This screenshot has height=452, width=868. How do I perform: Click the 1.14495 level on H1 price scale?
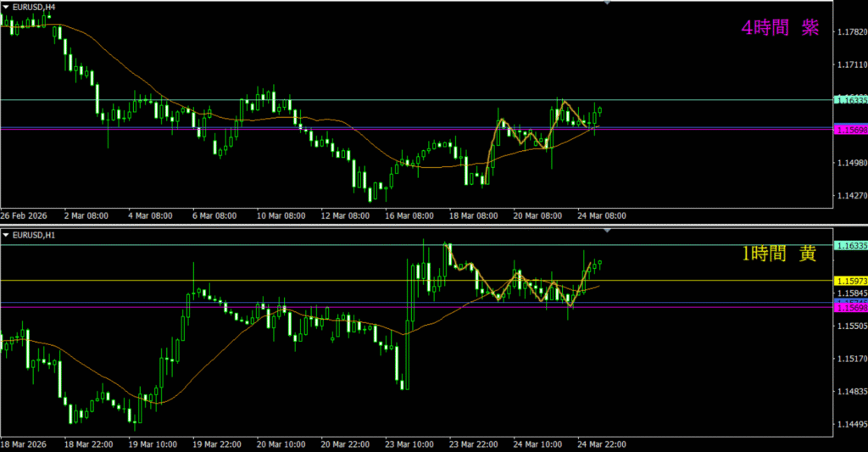tap(850, 424)
